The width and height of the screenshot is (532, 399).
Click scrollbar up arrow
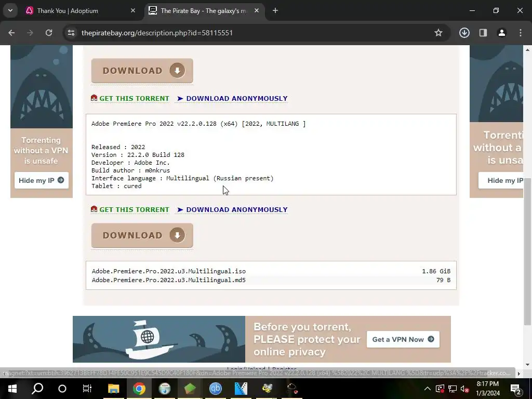[x=527, y=50]
